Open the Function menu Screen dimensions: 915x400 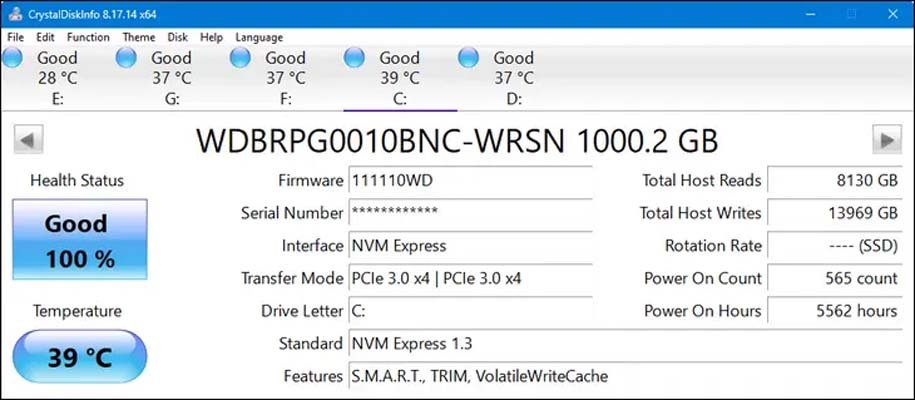point(88,37)
